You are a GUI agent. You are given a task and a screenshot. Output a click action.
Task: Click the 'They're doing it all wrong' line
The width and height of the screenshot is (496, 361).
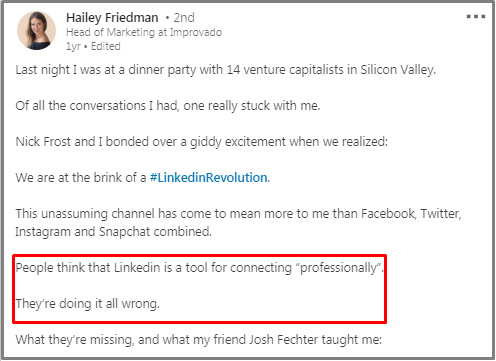[88, 304]
